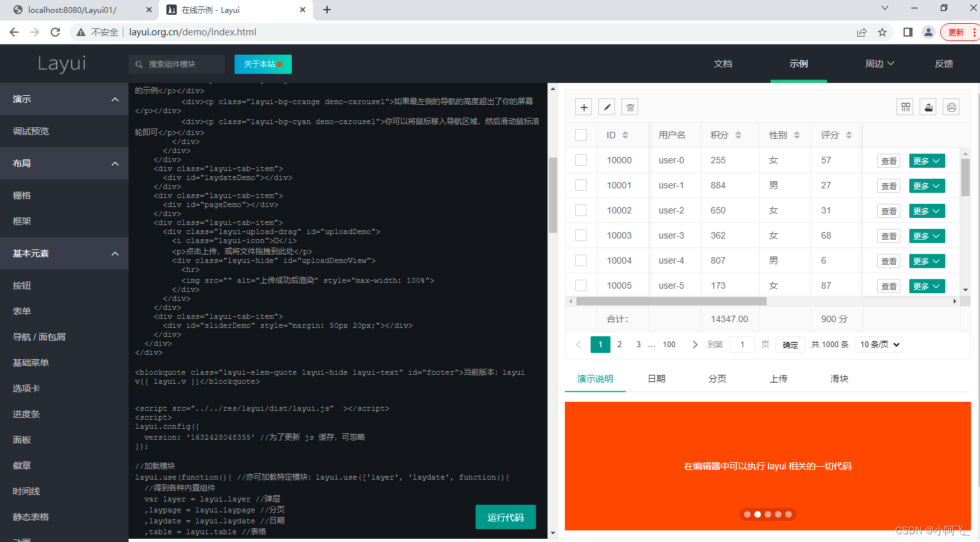
Task: Select the edit pencil icon in table toolbar
Action: [606, 107]
